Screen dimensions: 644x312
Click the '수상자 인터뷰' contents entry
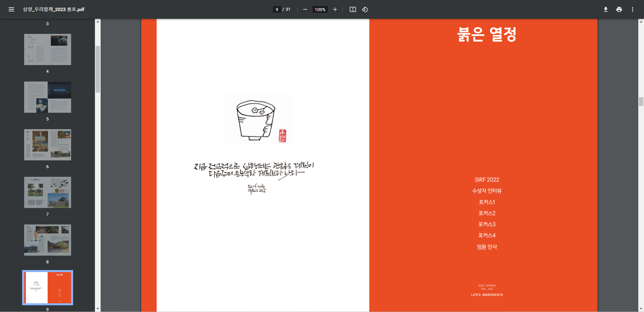(x=487, y=191)
